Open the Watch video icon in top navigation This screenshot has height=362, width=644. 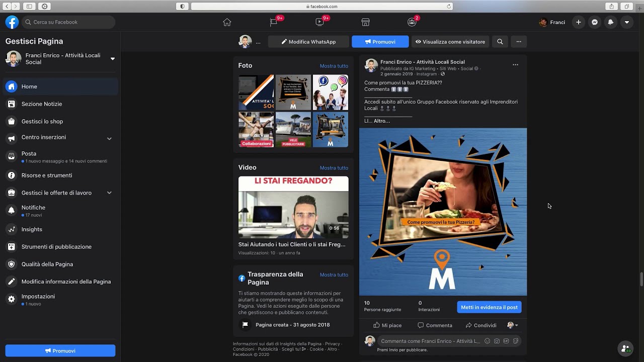[319, 22]
